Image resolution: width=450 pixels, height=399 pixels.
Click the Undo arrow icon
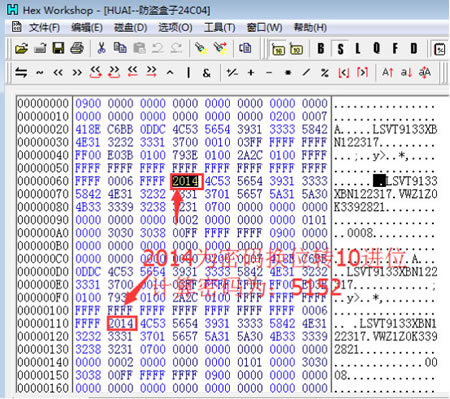(158, 49)
